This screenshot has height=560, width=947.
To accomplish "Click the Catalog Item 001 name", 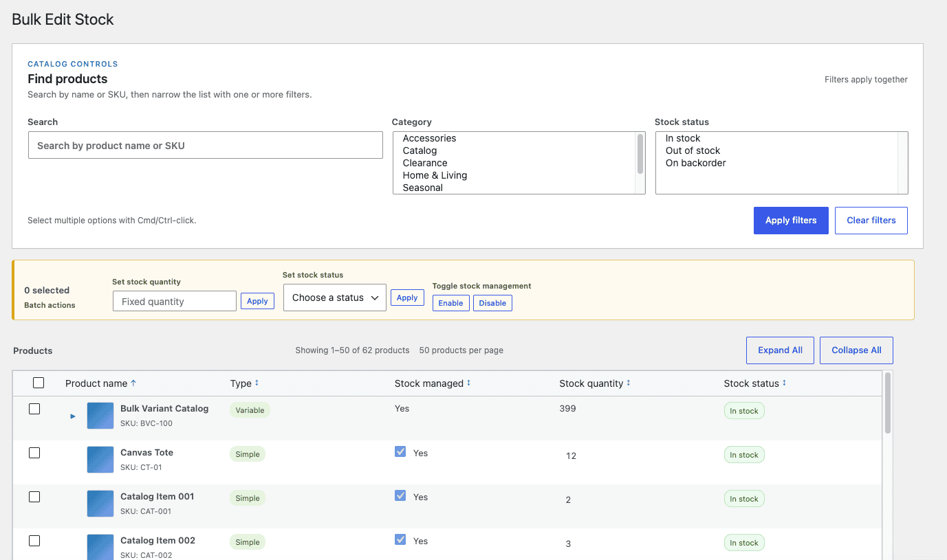I will point(157,496).
